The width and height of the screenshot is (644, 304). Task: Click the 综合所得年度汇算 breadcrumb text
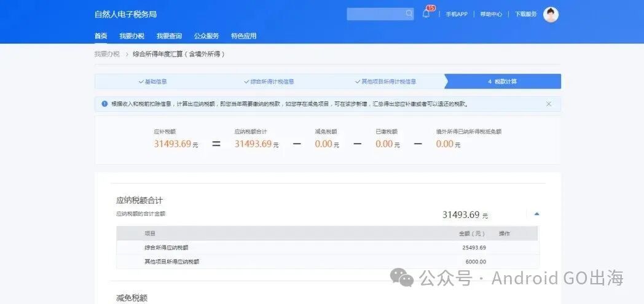coord(179,54)
